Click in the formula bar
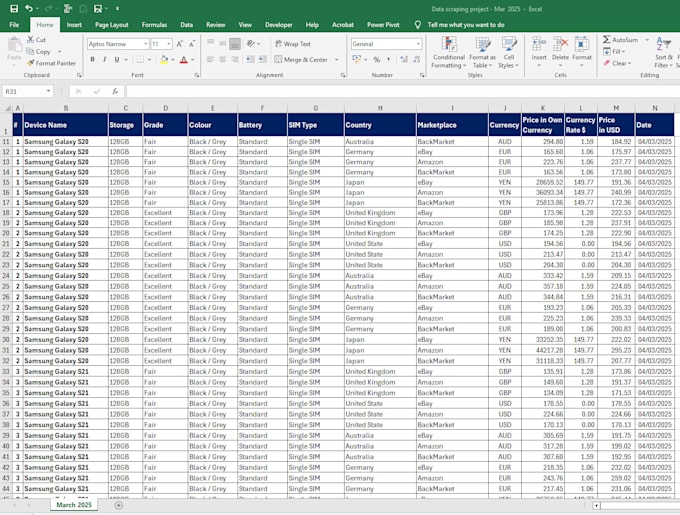This screenshot has width=680, height=515. click(402, 91)
